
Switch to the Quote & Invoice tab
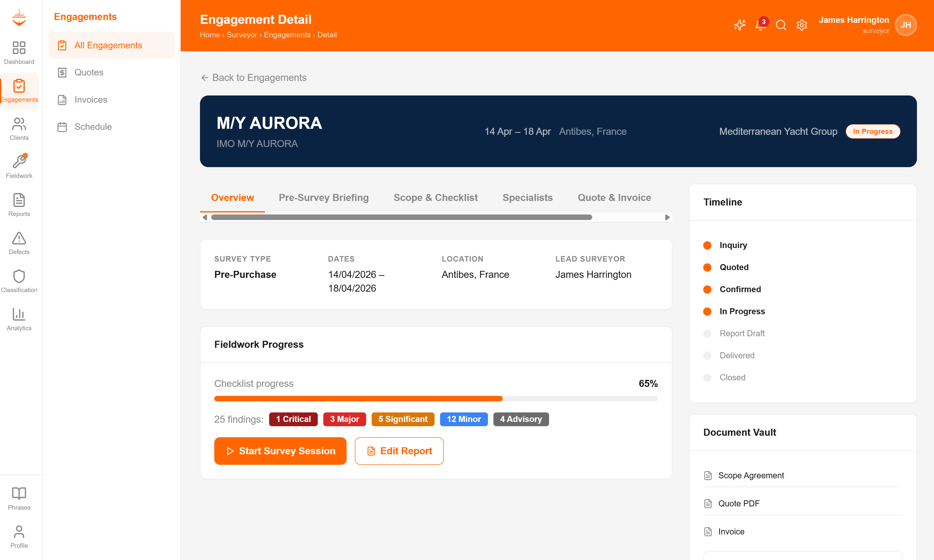(614, 198)
